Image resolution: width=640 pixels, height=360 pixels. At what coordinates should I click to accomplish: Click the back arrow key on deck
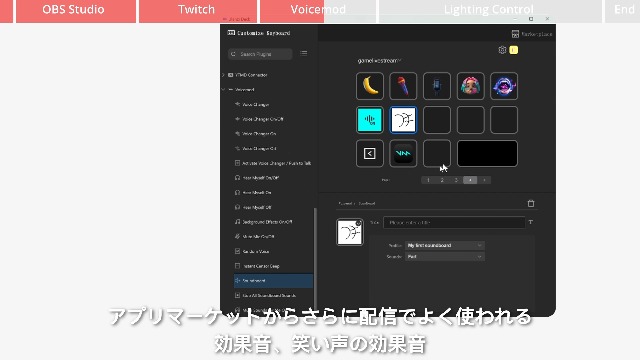click(x=369, y=153)
